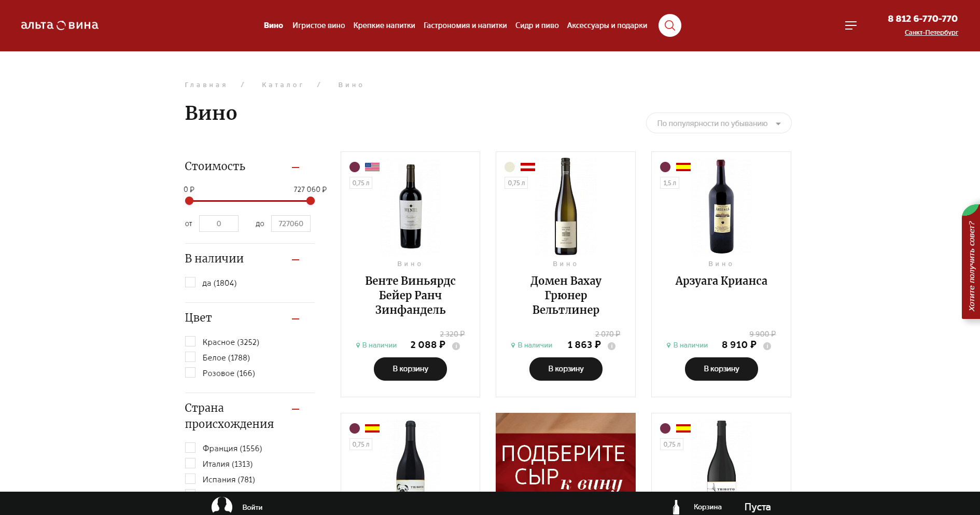Open the Игристое вино menu item
The image size is (980, 515).
coord(318,25)
